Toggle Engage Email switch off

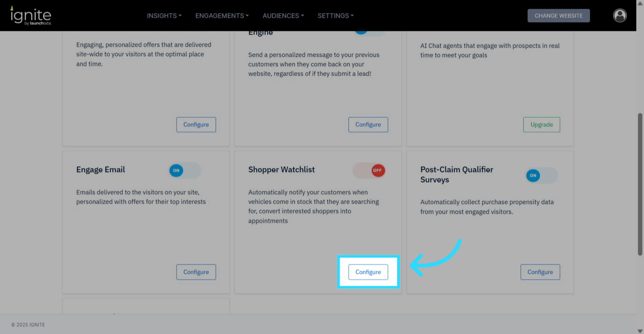coord(185,170)
